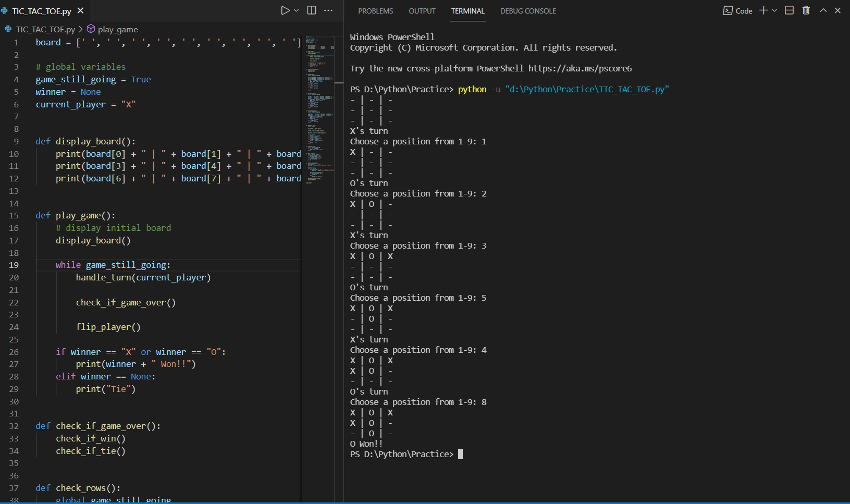The height and width of the screenshot is (504, 850).
Task: Split the editor to the right
Action: click(312, 10)
